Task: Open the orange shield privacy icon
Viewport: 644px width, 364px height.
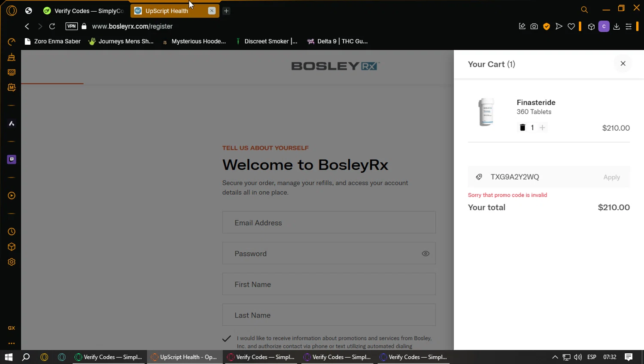Action: [x=547, y=26]
